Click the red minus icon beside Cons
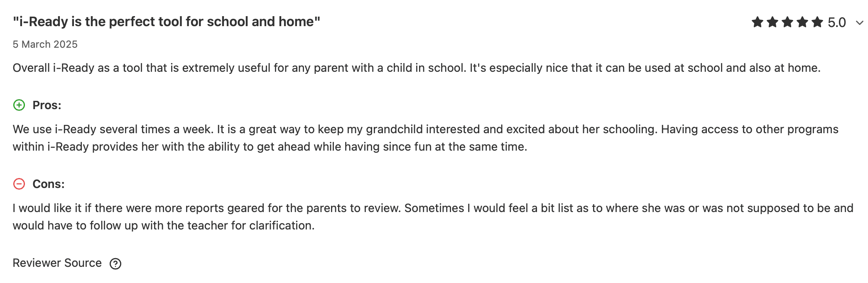The image size is (868, 283). 19,184
